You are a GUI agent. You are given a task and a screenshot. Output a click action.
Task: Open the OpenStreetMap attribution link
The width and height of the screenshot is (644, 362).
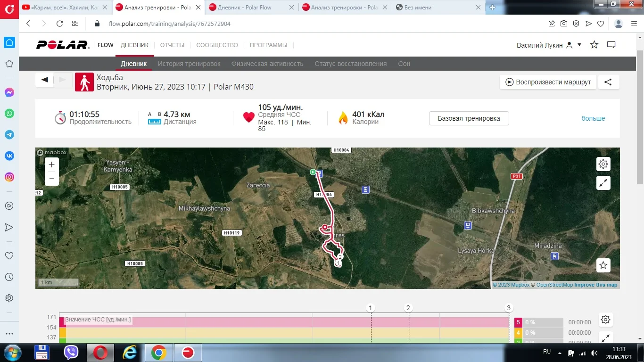(554, 285)
